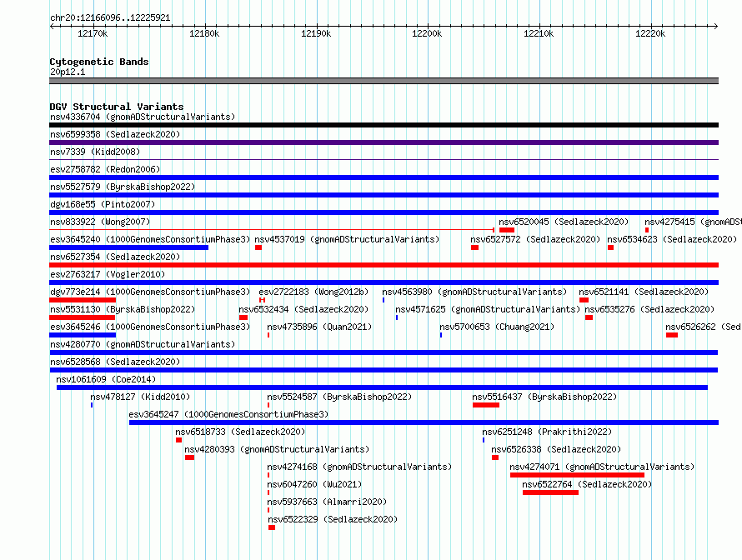Image resolution: width=742 pixels, height=560 pixels.
Task: Select the red dgv773e214 variant bar
Action: pyautogui.click(x=83, y=300)
